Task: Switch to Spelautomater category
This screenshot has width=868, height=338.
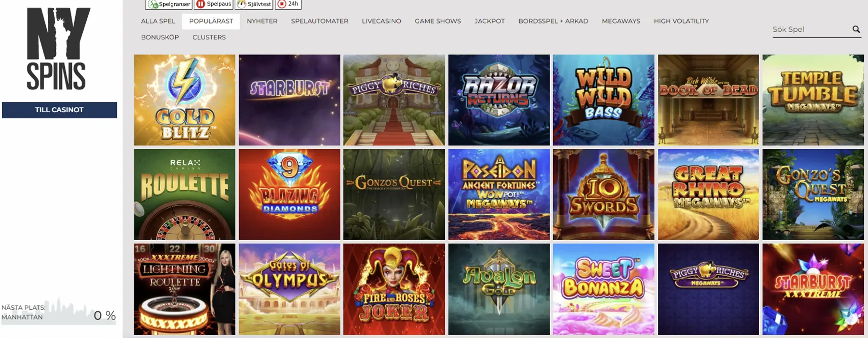Action: 319,21
